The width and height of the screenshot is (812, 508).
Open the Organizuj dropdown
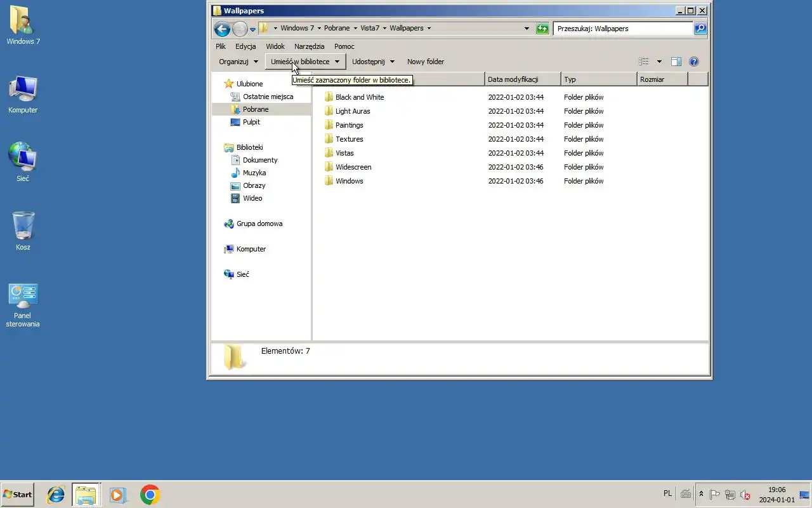(x=239, y=62)
